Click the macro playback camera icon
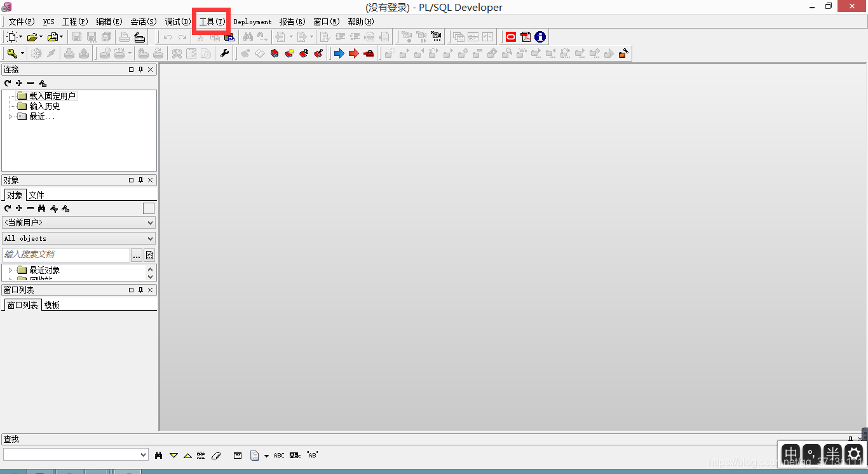The width and height of the screenshot is (868, 474). click(436, 37)
